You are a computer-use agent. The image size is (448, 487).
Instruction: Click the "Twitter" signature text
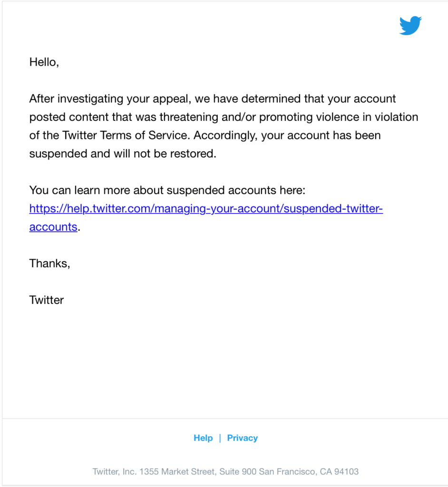coord(47,300)
